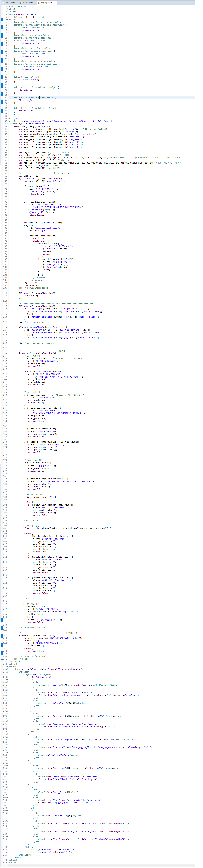203x868 pixels.
Task: Click line number 1 in the gutter
Action: [x=6, y=6]
